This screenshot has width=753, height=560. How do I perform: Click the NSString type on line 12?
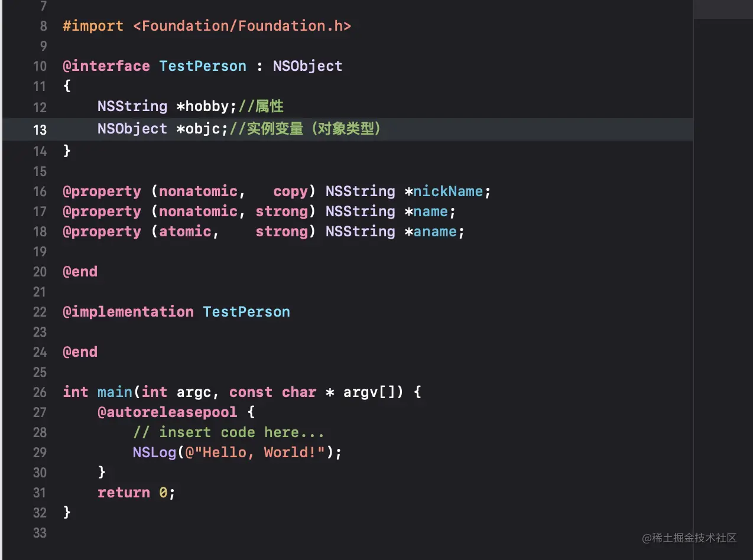pyautogui.click(x=132, y=106)
